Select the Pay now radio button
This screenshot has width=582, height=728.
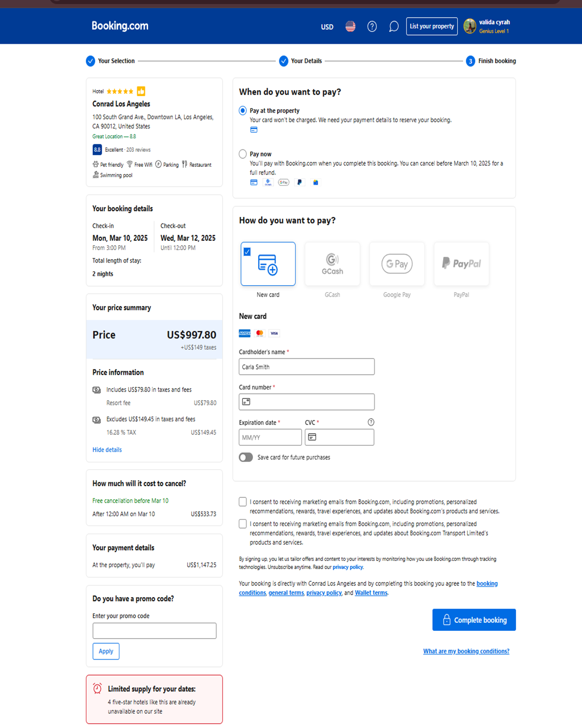click(243, 154)
